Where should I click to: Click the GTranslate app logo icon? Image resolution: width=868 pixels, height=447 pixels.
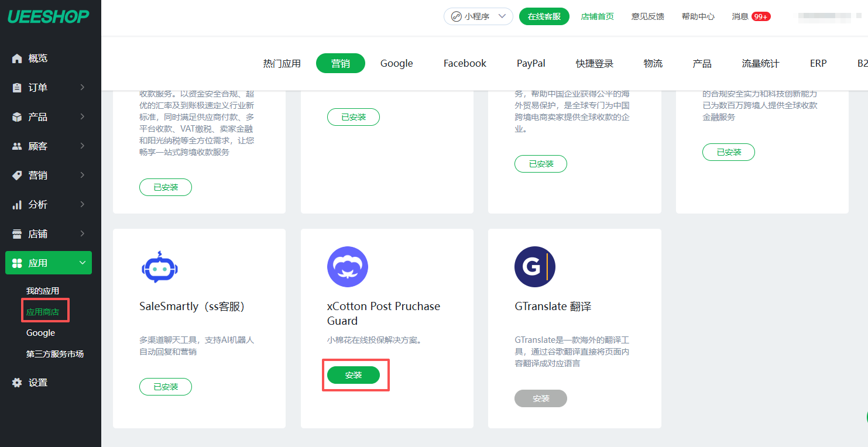(534, 267)
